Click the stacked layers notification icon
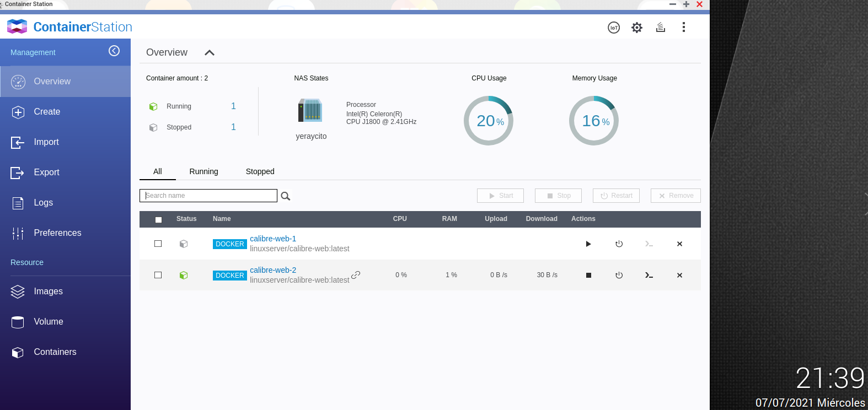 [660, 28]
